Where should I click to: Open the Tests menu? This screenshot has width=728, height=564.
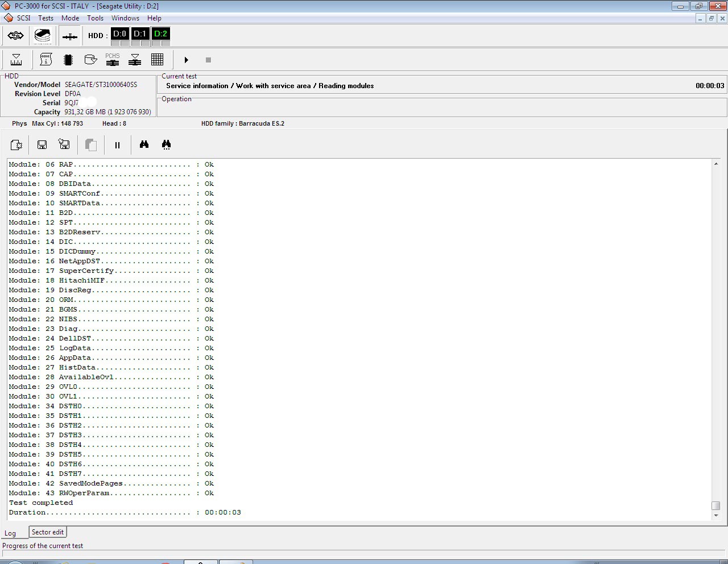(x=46, y=18)
